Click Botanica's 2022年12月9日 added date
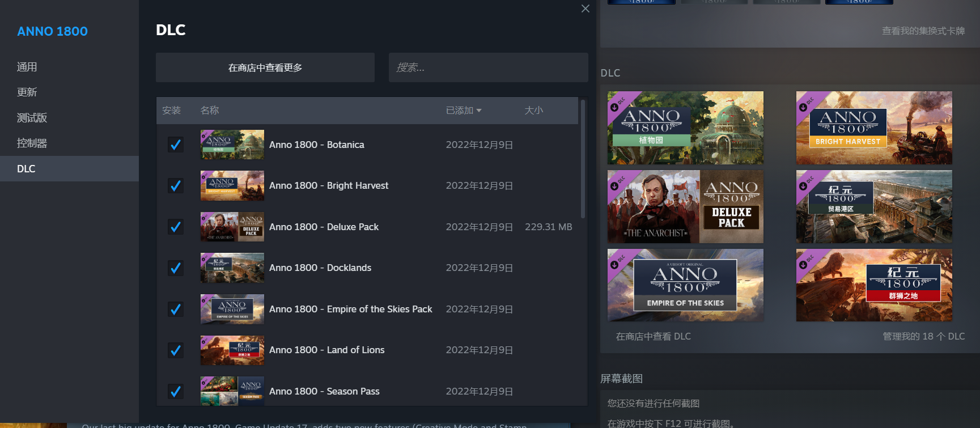Screen dimensions: 980x428 [480, 145]
